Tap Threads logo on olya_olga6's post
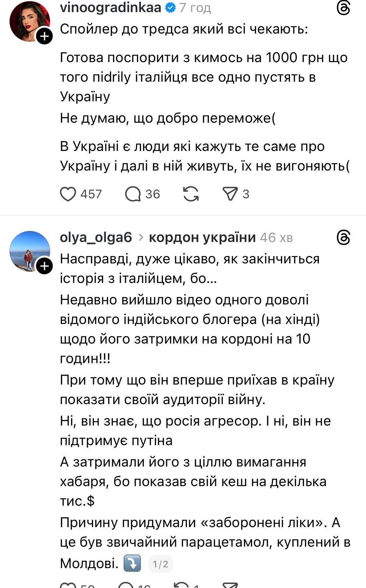 pos(344,238)
